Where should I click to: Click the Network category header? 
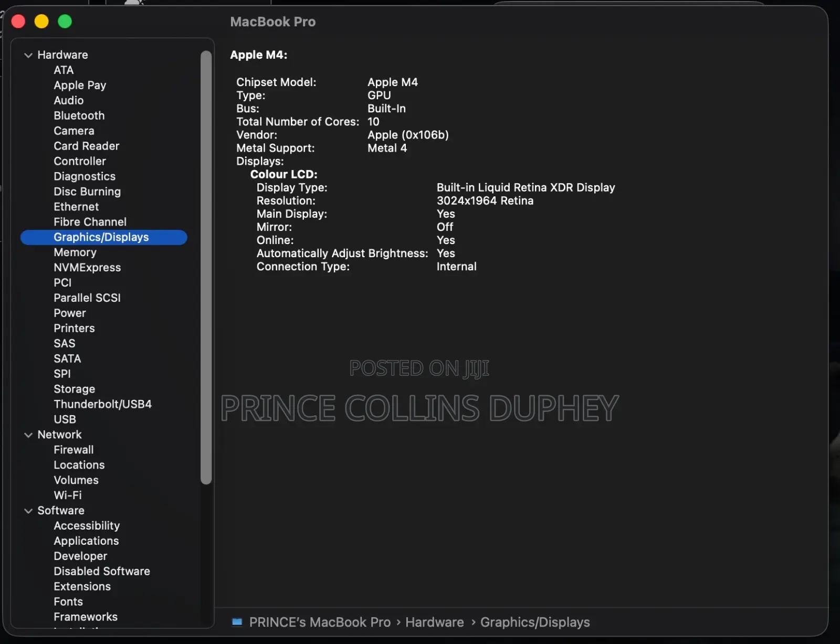59,435
